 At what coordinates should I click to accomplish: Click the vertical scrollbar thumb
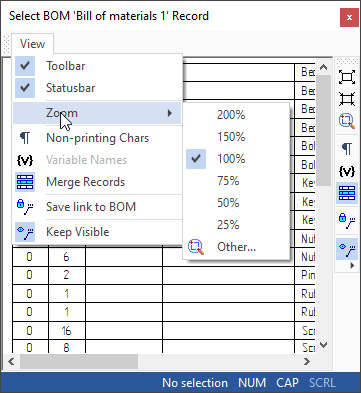pyautogui.click(x=323, y=130)
